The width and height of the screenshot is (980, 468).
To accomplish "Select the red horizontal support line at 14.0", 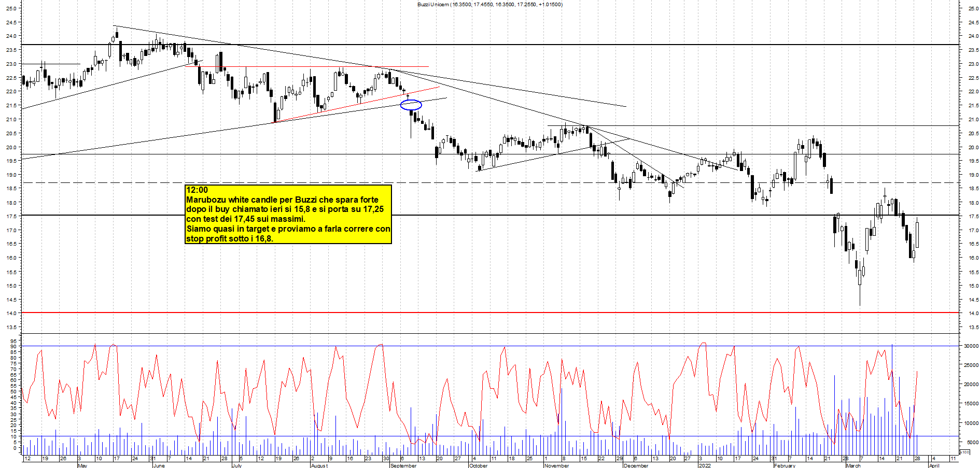I will (490, 313).
